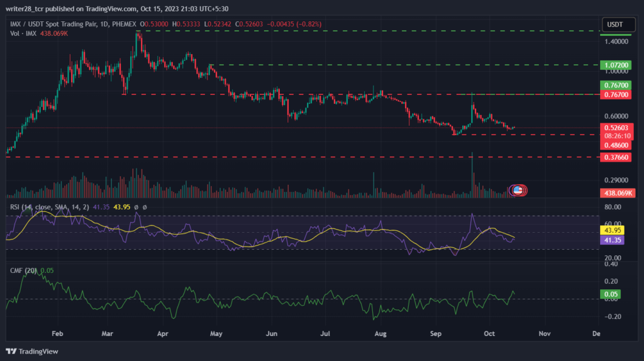Click the closing price C0.52603 in header
The height and width of the screenshot is (361, 644).
click(x=249, y=25)
